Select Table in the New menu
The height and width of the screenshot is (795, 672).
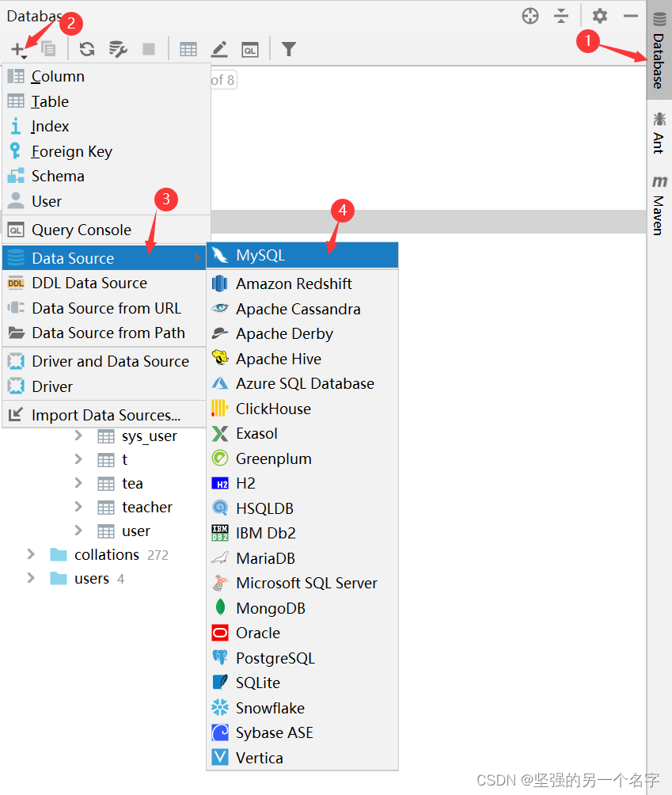point(106,101)
